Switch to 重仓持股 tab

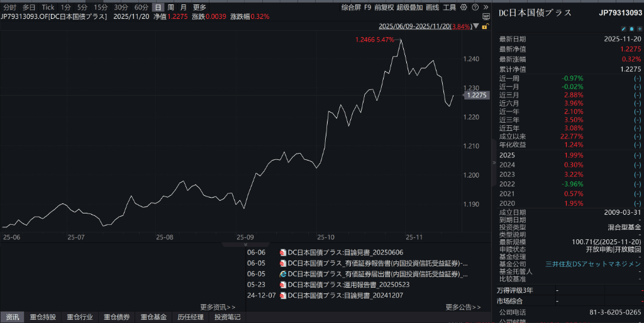(43, 317)
